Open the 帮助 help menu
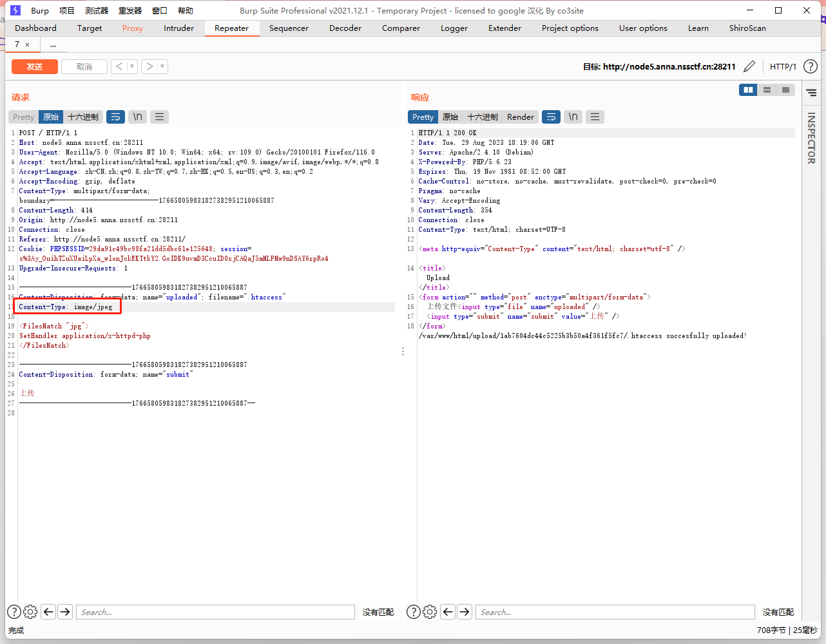Viewport: 826px width, 644px height. [x=186, y=10]
